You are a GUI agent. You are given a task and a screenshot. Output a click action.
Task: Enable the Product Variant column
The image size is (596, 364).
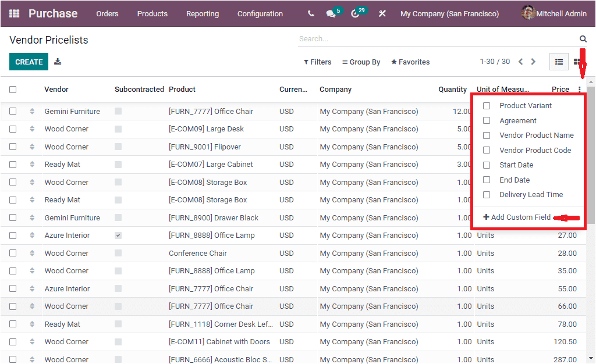pos(487,106)
